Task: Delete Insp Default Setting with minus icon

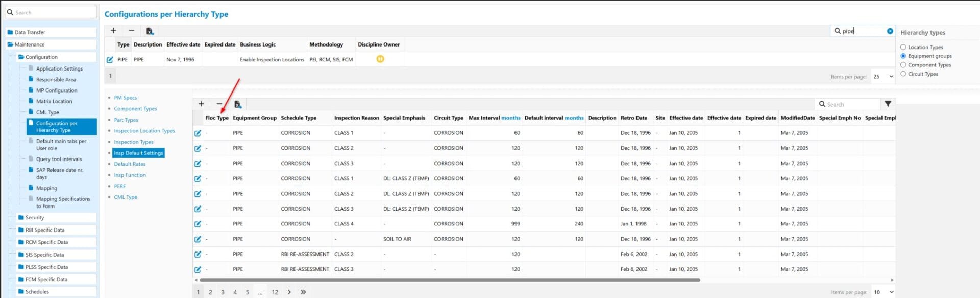Action: click(x=219, y=104)
